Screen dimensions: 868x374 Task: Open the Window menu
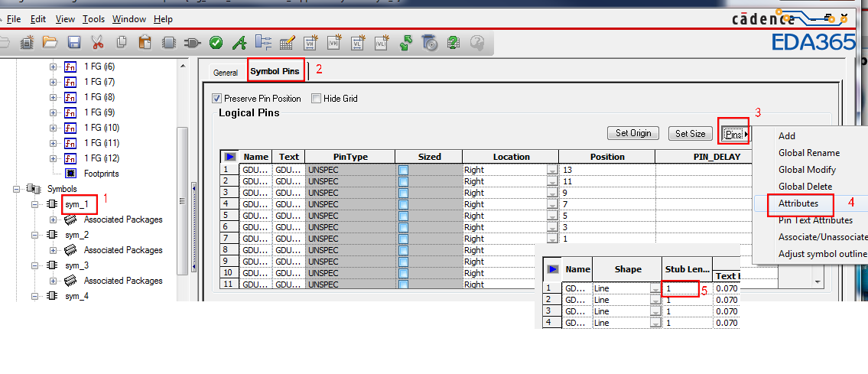click(129, 19)
